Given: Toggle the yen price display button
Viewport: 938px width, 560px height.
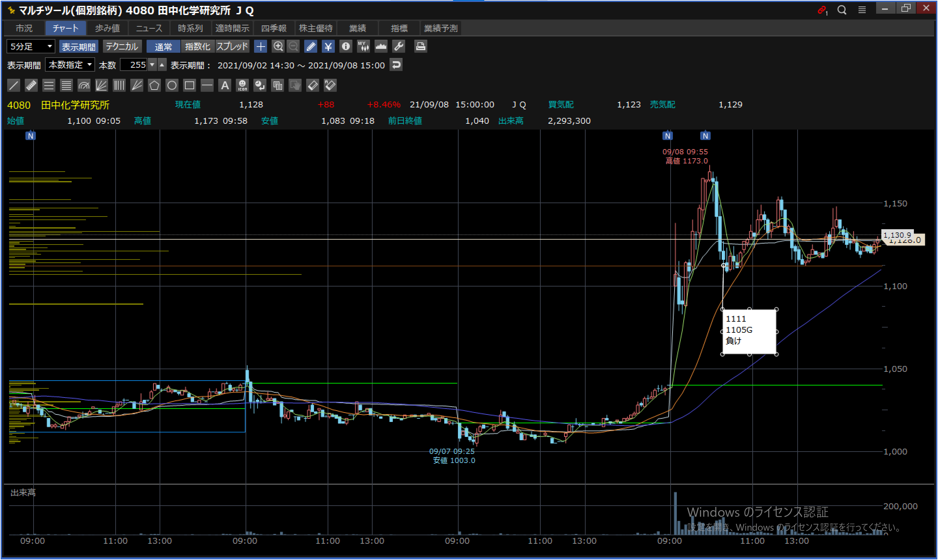Looking at the screenshot, I should 328,47.
